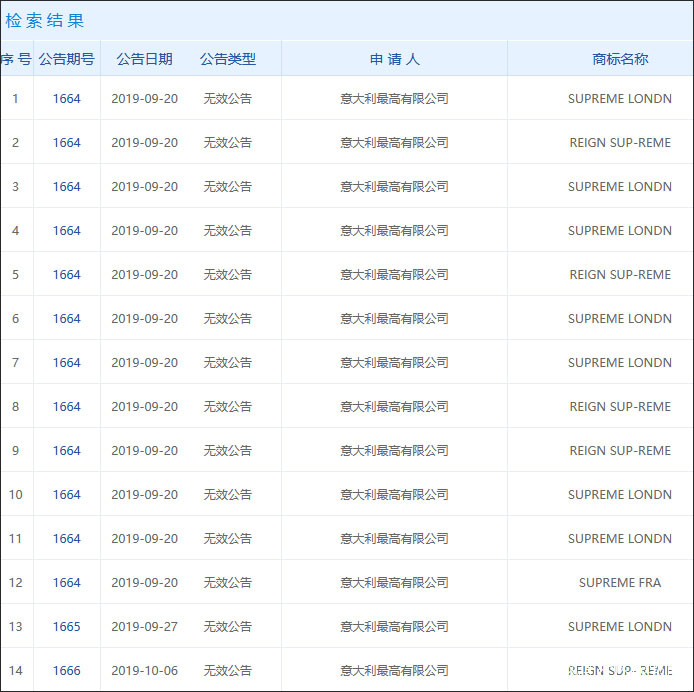Viewport: 694px width, 692px height.
Task: Select date 2019-09-20 in row 12
Action: coord(144,582)
